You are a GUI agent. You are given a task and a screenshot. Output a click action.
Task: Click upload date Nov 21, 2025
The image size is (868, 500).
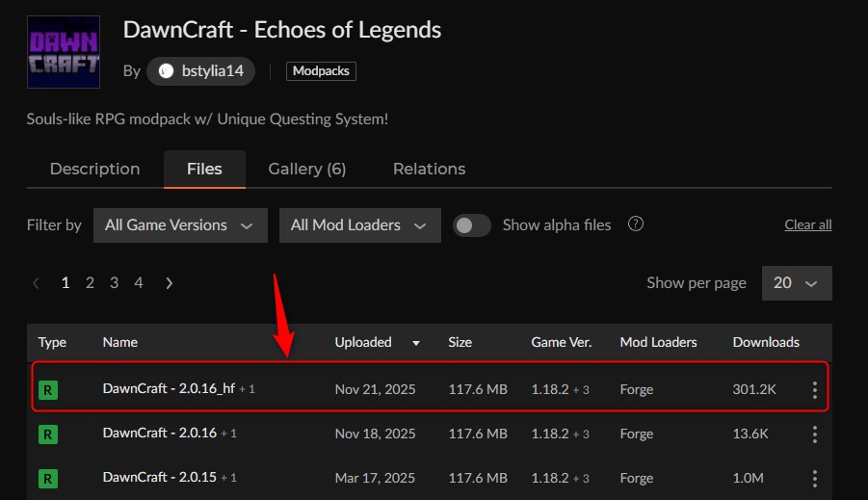376,390
